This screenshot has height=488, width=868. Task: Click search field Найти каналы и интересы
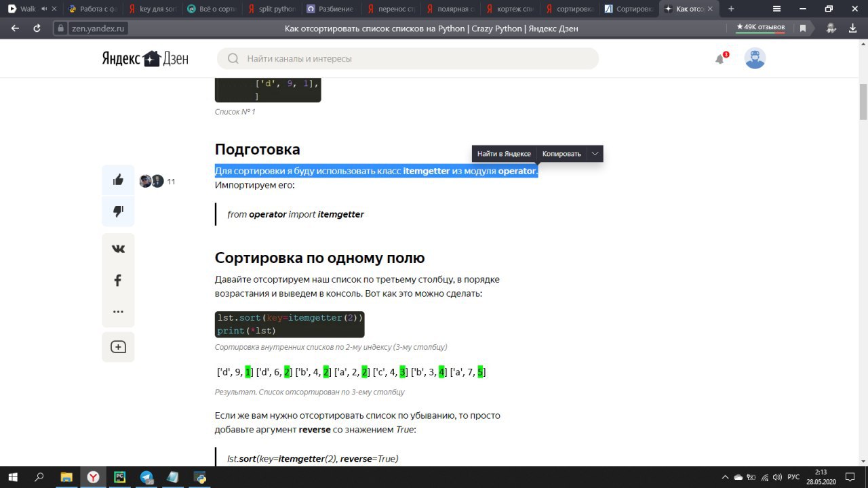point(408,59)
